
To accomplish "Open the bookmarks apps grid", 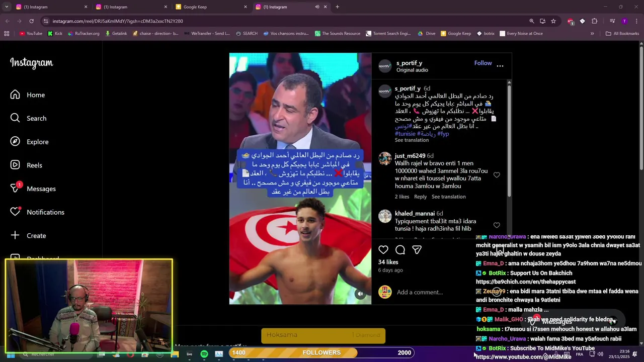I will tap(7, 34).
